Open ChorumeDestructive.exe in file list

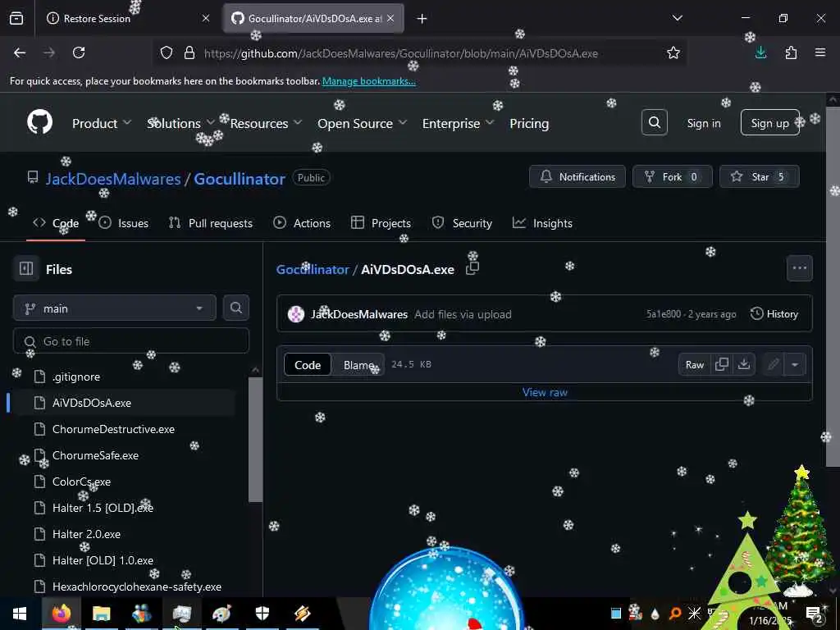coord(113,429)
